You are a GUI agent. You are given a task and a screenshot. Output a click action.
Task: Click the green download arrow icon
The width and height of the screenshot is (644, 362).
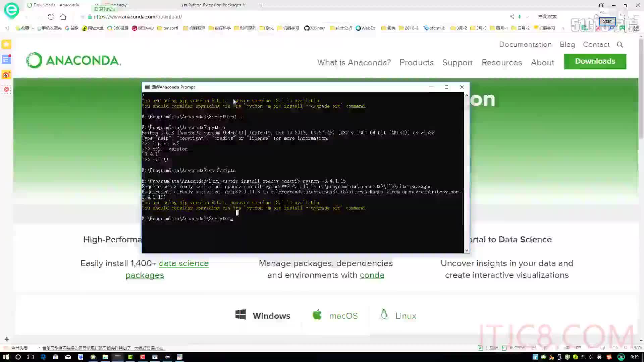pyautogui.click(x=520, y=16)
